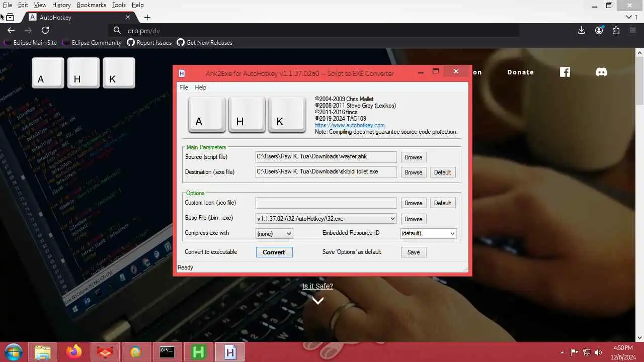Click the Discord icon on the webpage
The image size is (644, 362).
(x=601, y=72)
